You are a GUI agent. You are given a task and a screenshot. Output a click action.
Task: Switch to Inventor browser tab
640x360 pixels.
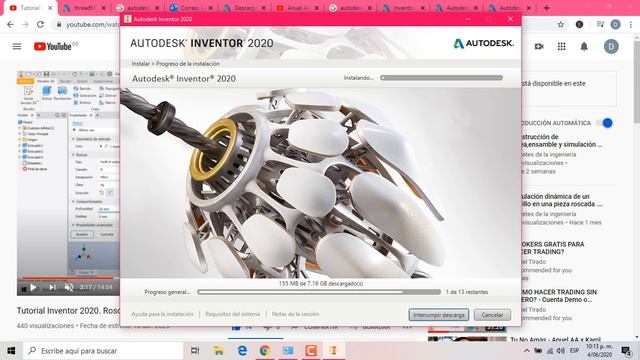[403, 8]
